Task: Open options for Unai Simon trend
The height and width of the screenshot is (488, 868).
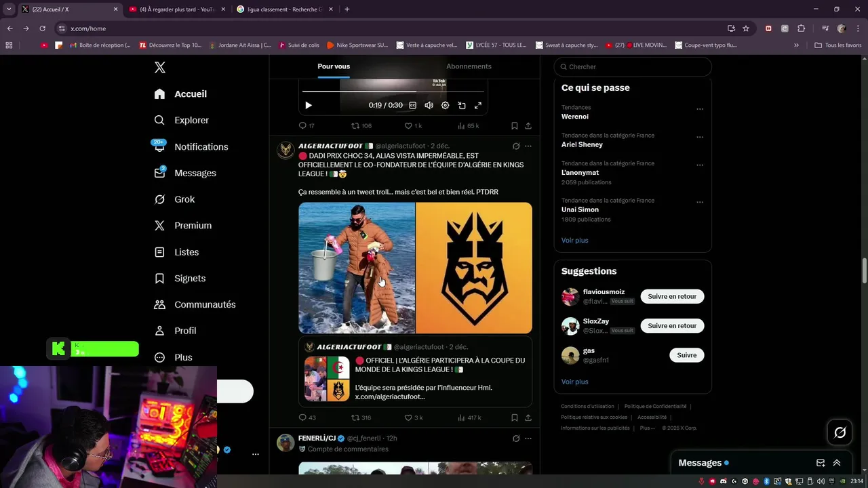Action: click(700, 202)
